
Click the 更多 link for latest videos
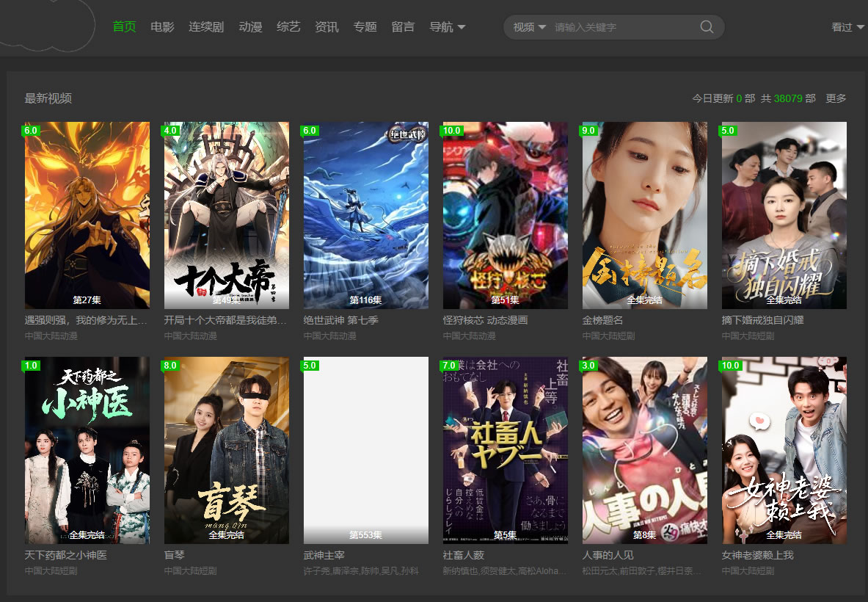pos(836,98)
